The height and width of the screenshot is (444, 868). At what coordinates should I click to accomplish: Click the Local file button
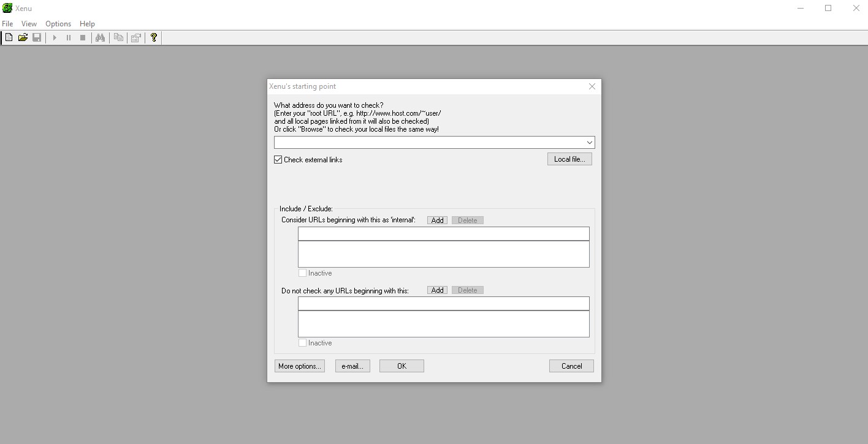coord(569,159)
